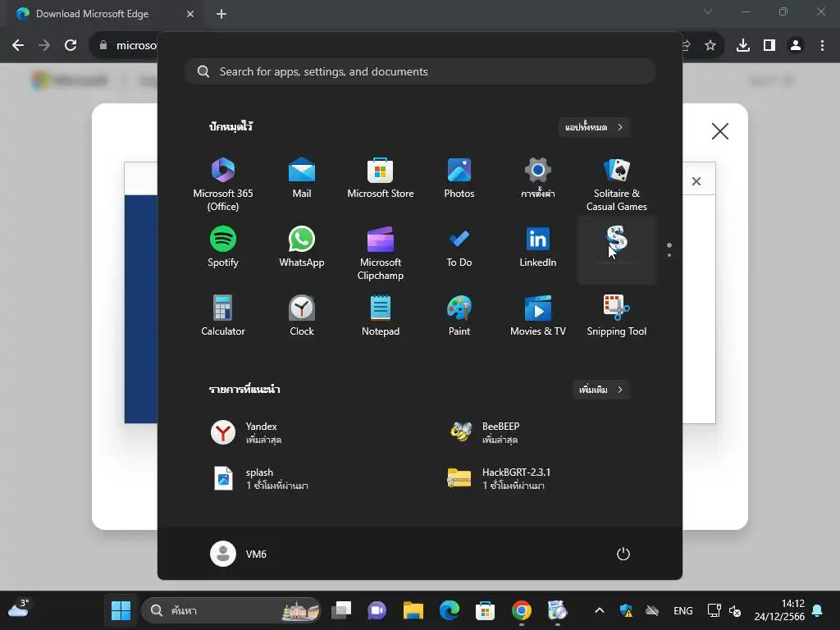Switch to Google Chrome on taskbar

point(521,610)
